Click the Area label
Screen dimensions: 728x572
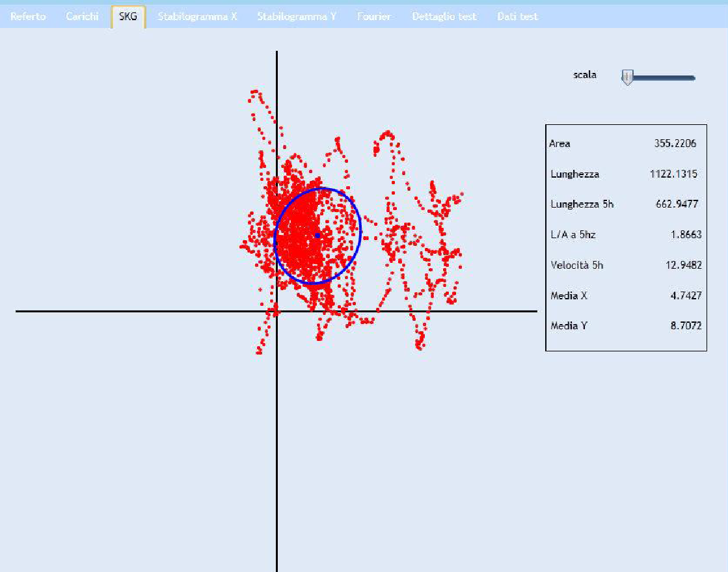tap(559, 143)
